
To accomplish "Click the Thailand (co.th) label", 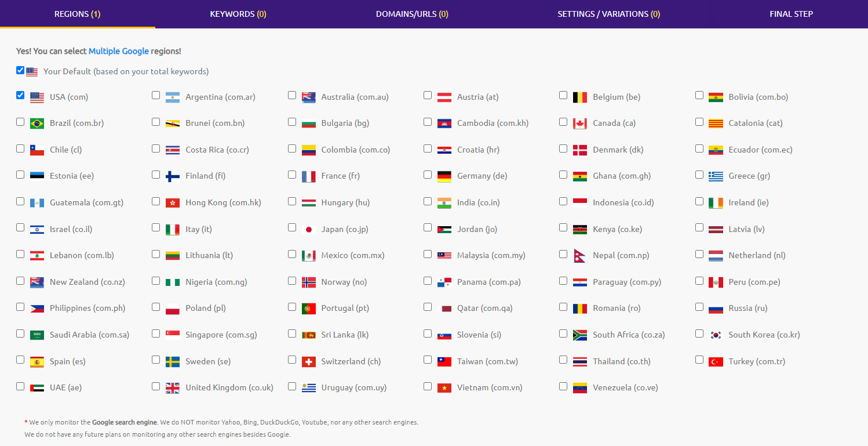I will coord(622,361).
